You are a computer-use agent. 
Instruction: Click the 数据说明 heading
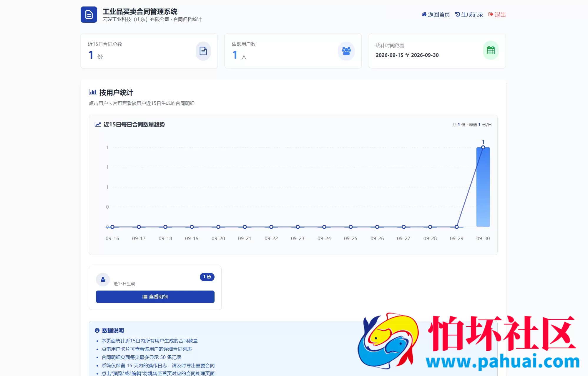(x=113, y=330)
